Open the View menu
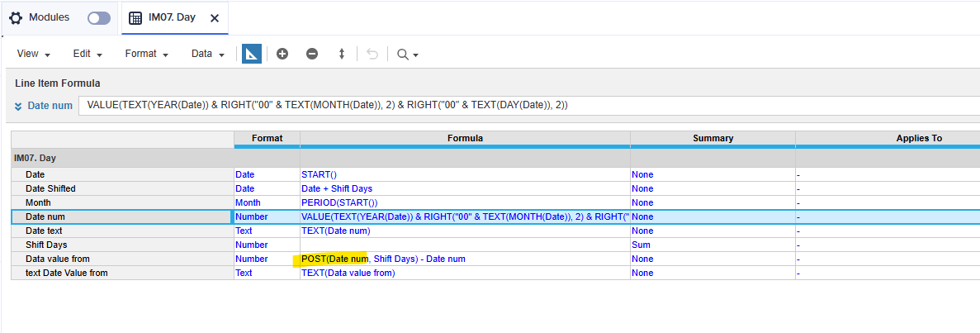 tap(33, 54)
